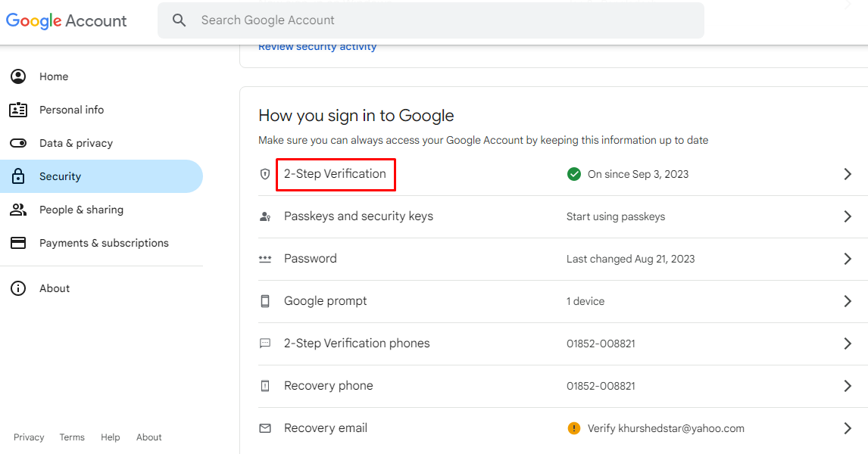Expand the 2-Step Verification row chevron

tap(848, 174)
